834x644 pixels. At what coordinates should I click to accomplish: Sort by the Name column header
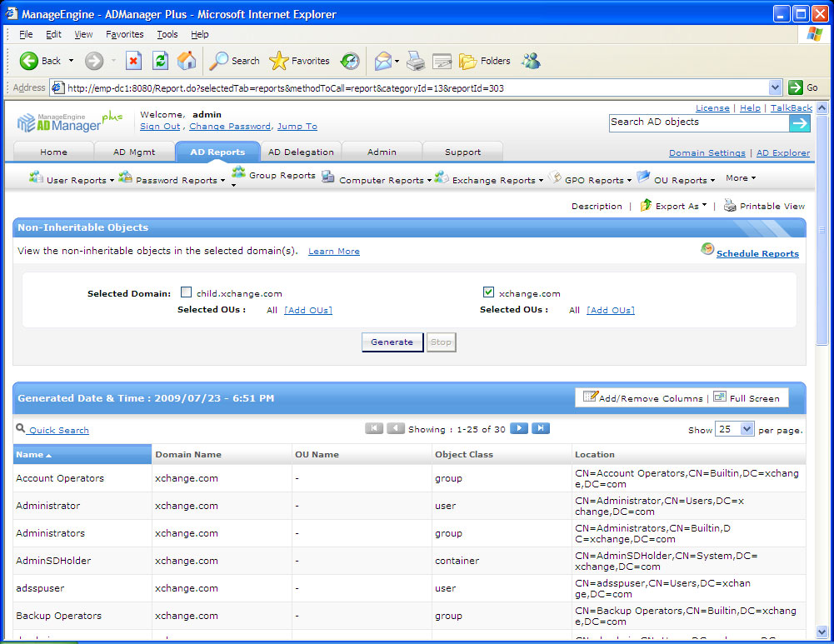82,455
